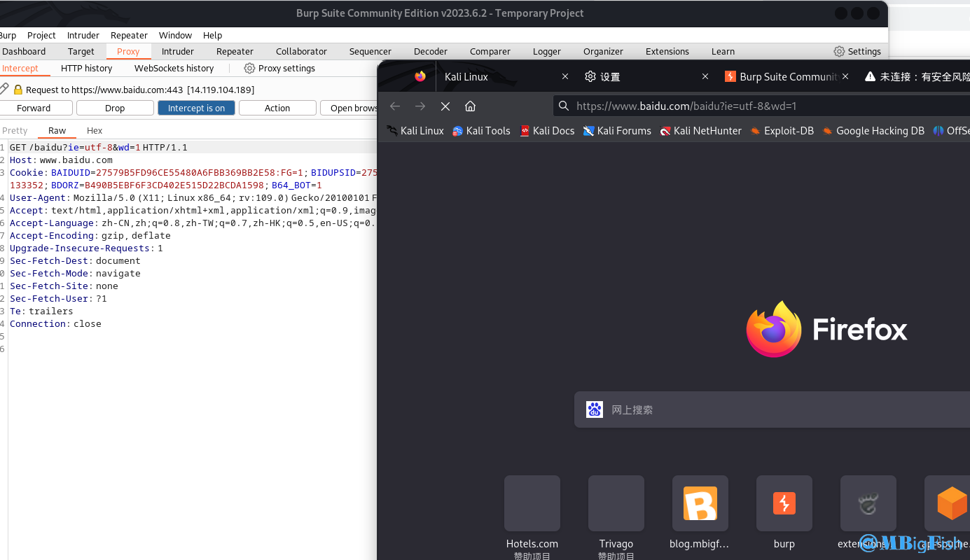Click Firefox back arrow
This screenshot has height=560, width=970.
tap(395, 106)
